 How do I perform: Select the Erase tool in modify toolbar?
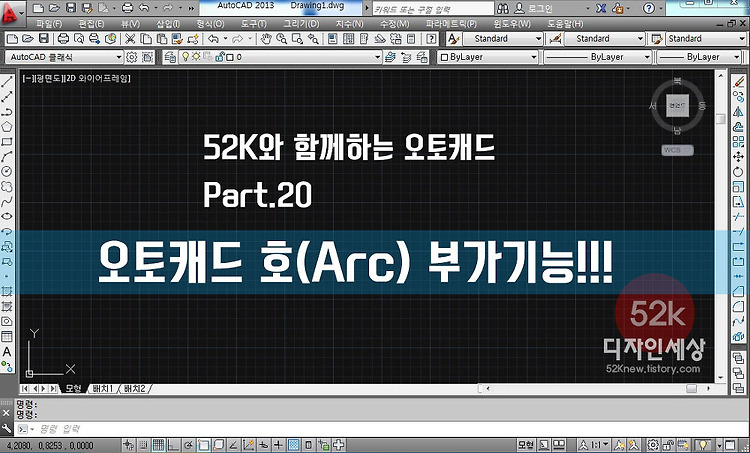pyautogui.click(x=739, y=81)
